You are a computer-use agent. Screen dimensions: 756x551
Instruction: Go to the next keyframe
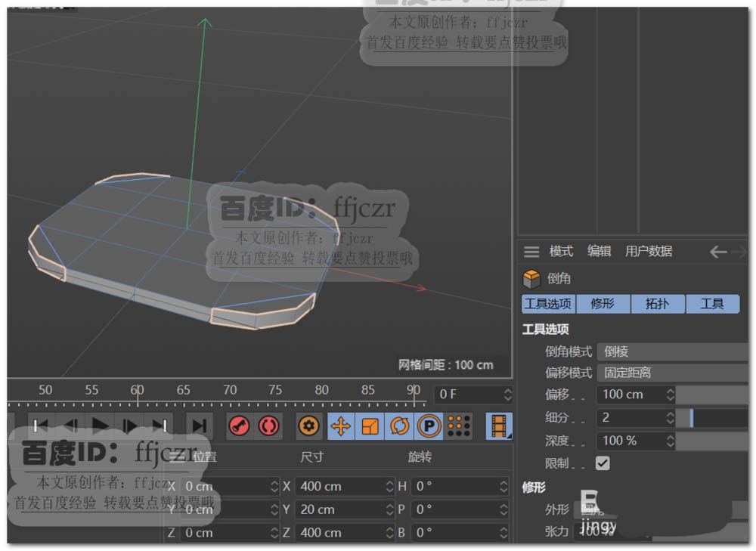[199, 426]
